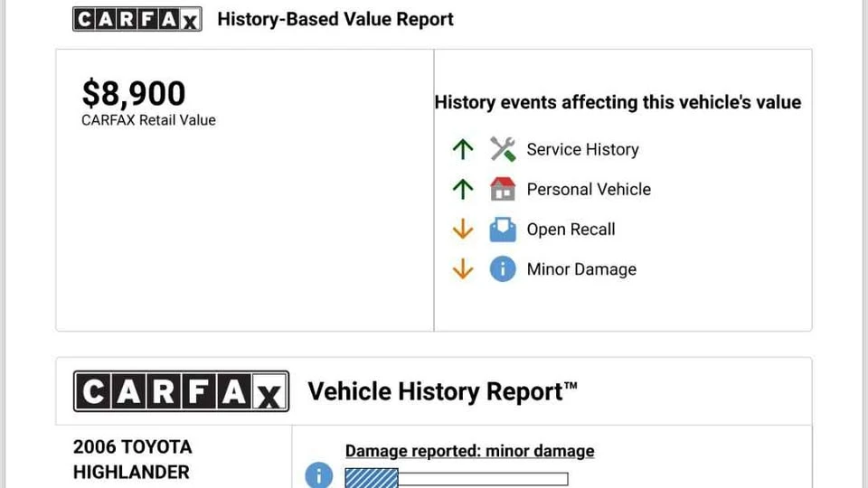Image resolution: width=868 pixels, height=488 pixels.
Task: Click the Service History wrench icon
Action: tap(503, 149)
